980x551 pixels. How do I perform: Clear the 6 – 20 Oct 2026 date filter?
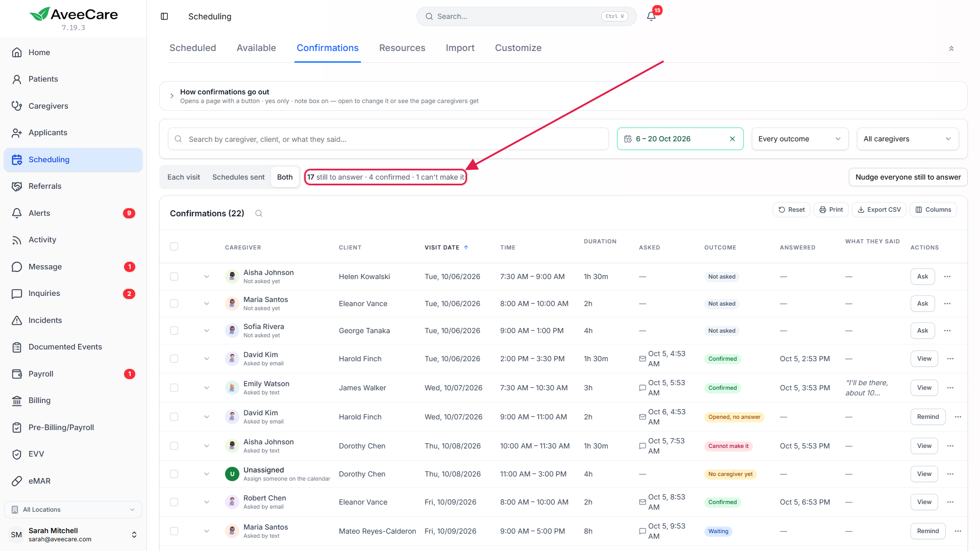(x=732, y=139)
